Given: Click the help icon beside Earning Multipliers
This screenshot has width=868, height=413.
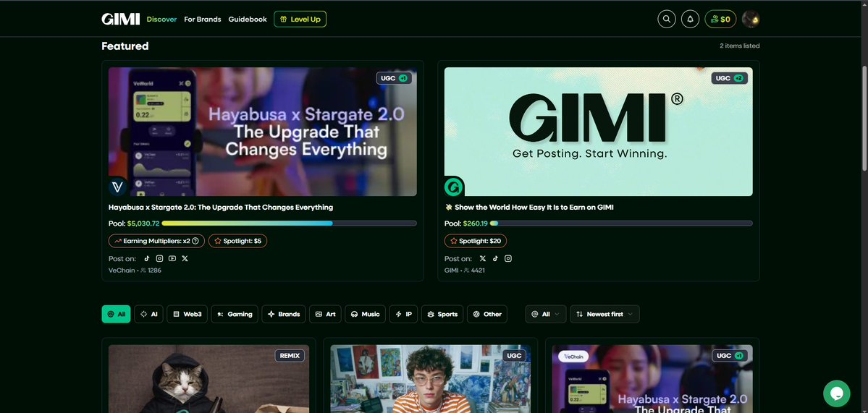Looking at the screenshot, I should (x=195, y=241).
